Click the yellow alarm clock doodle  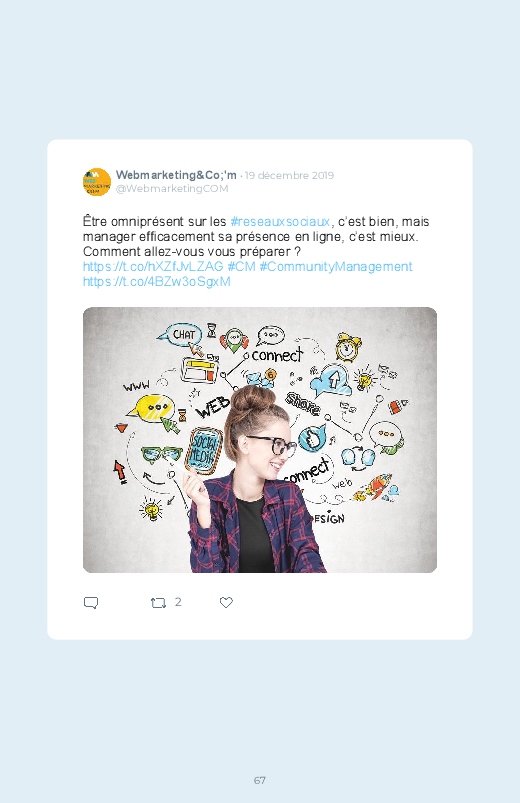(x=348, y=347)
